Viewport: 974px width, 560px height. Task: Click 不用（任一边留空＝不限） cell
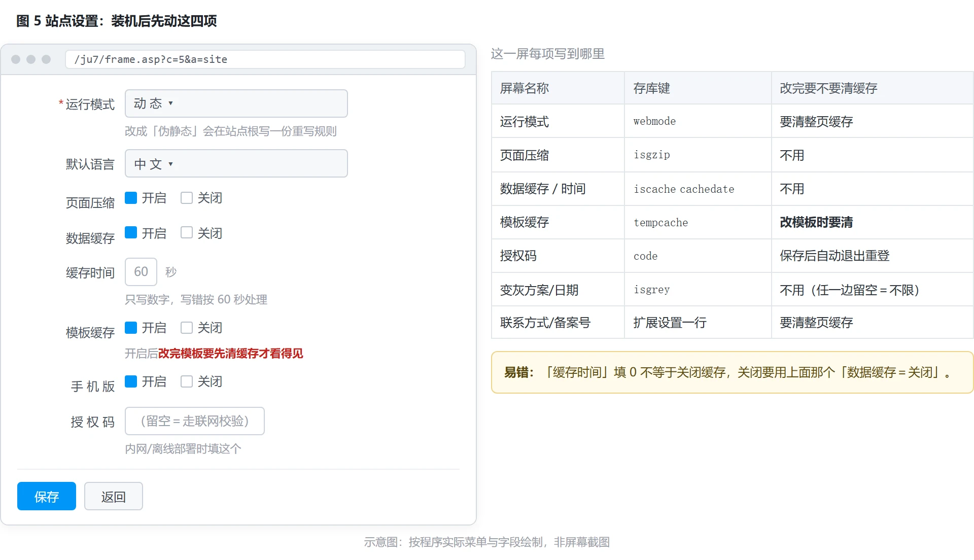tap(872, 289)
